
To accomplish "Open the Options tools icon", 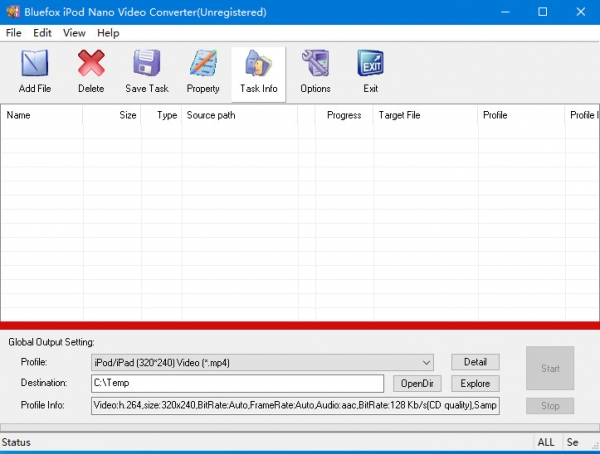I will point(315,72).
